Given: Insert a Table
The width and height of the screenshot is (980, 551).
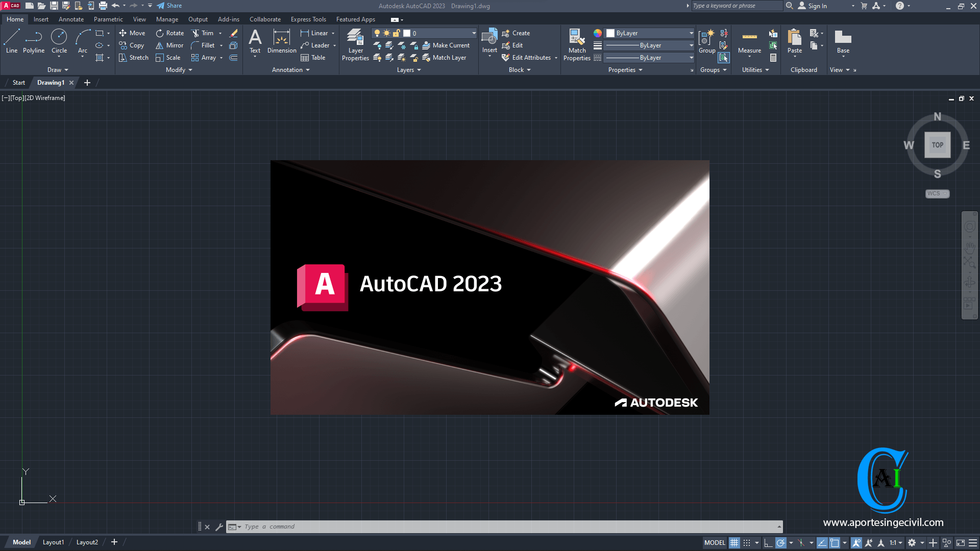Looking at the screenshot, I should click(313, 58).
